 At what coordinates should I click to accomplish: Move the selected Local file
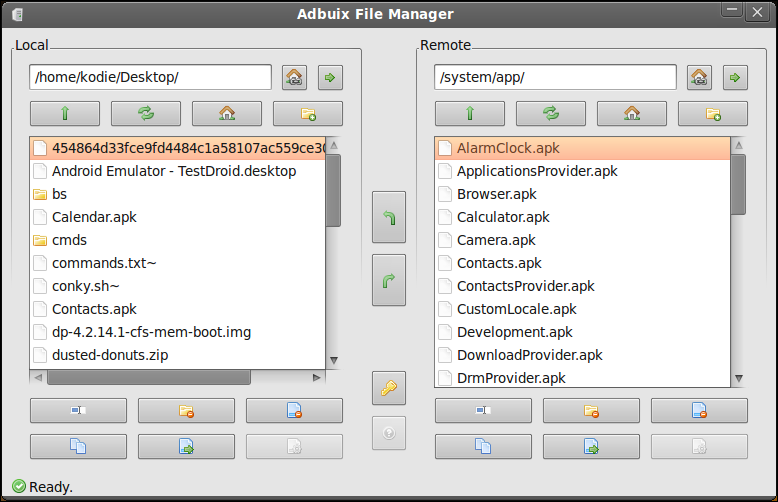pos(186,446)
